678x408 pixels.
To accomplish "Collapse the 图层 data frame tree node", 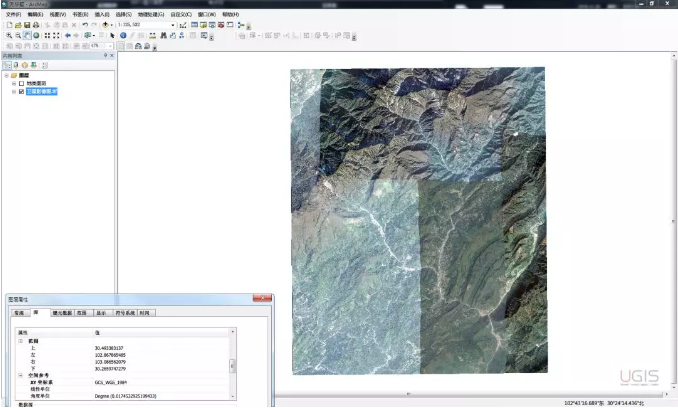I will [x=6, y=75].
